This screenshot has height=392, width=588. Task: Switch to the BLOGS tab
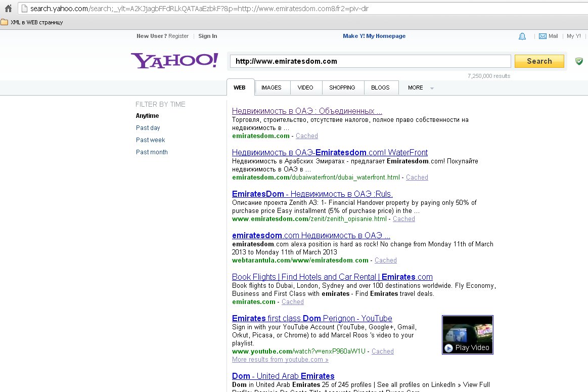[x=380, y=88]
